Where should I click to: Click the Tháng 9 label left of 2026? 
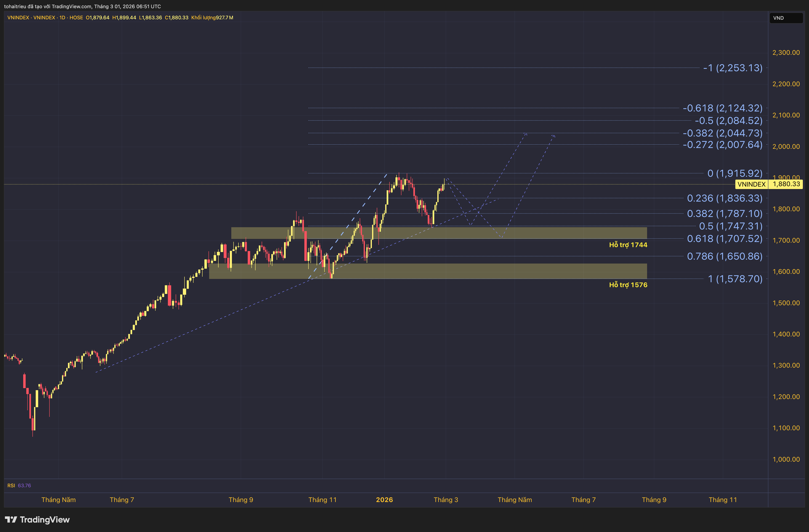[x=241, y=500]
